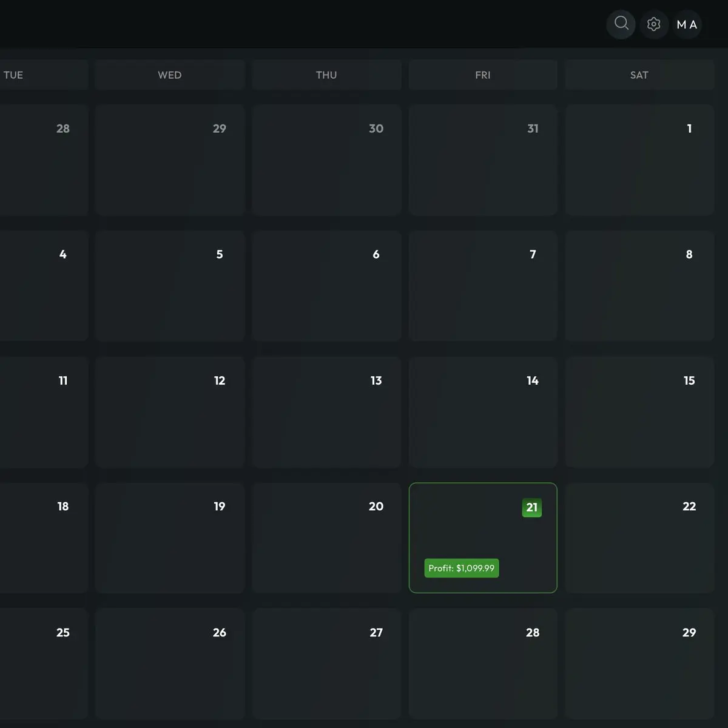Select day 6 calendar cell
728x728 pixels.
[x=326, y=286]
